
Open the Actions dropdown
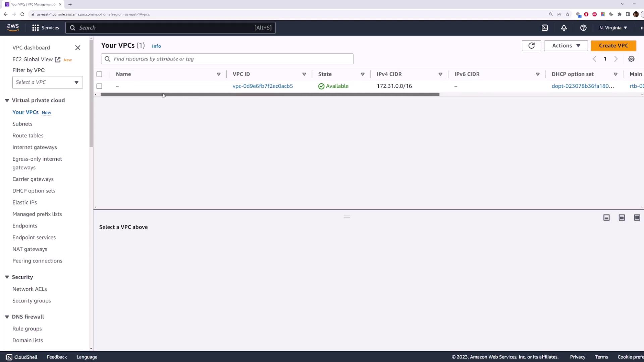click(566, 46)
